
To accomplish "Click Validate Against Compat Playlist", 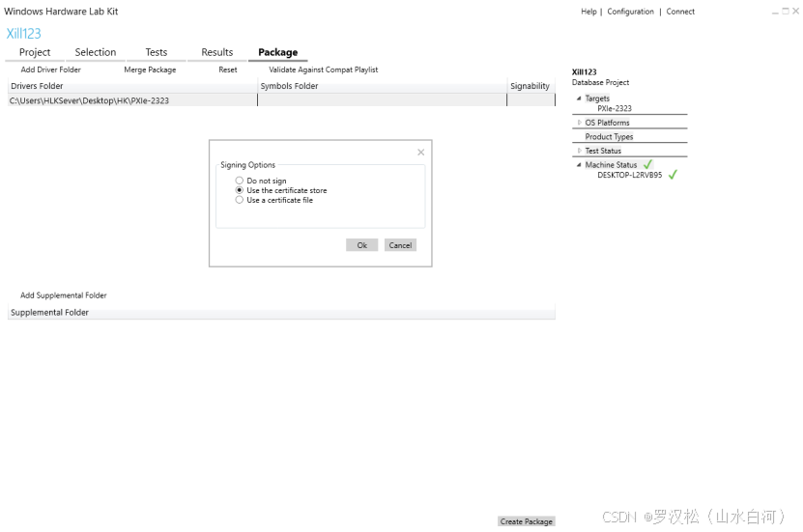I will [x=323, y=70].
